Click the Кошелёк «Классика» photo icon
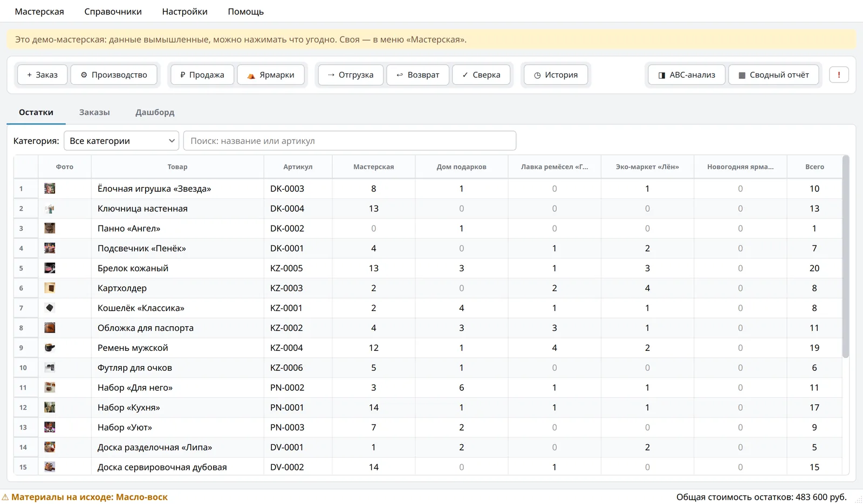This screenshot has height=504, width=863. [x=50, y=308]
